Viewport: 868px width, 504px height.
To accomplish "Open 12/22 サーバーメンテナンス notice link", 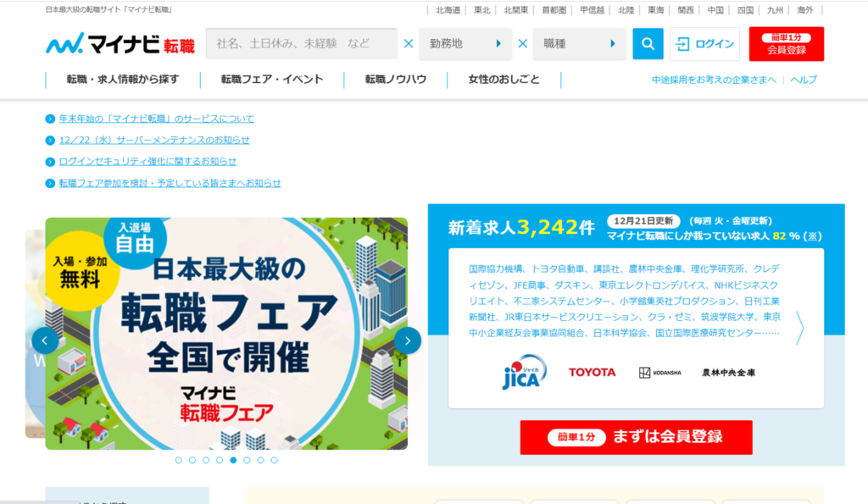I will click(x=154, y=141).
